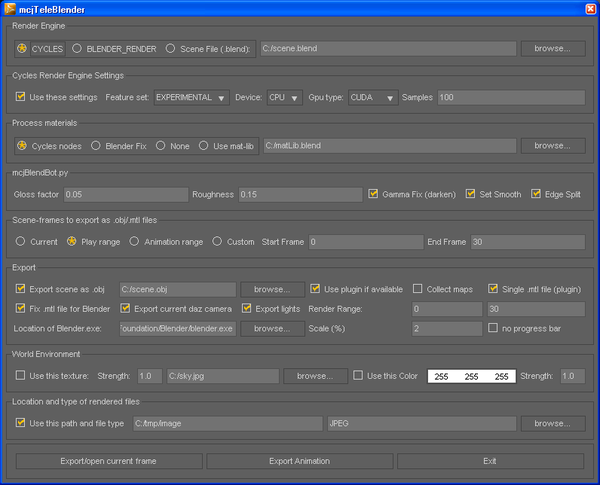Toggle Export scene as .obj checkbox
The image size is (600, 485).
pyautogui.click(x=20, y=289)
